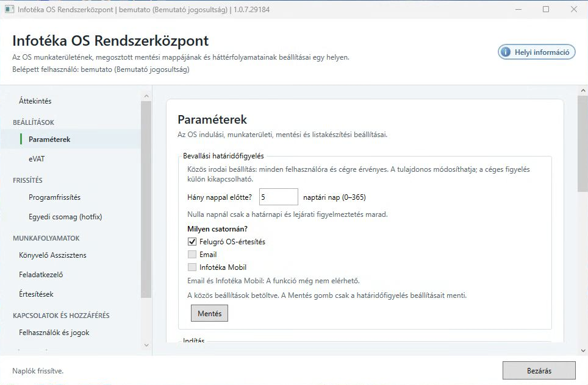The image size is (588, 385).
Task: Click the main panel scroll down arrow
Action: pyautogui.click(x=583, y=351)
